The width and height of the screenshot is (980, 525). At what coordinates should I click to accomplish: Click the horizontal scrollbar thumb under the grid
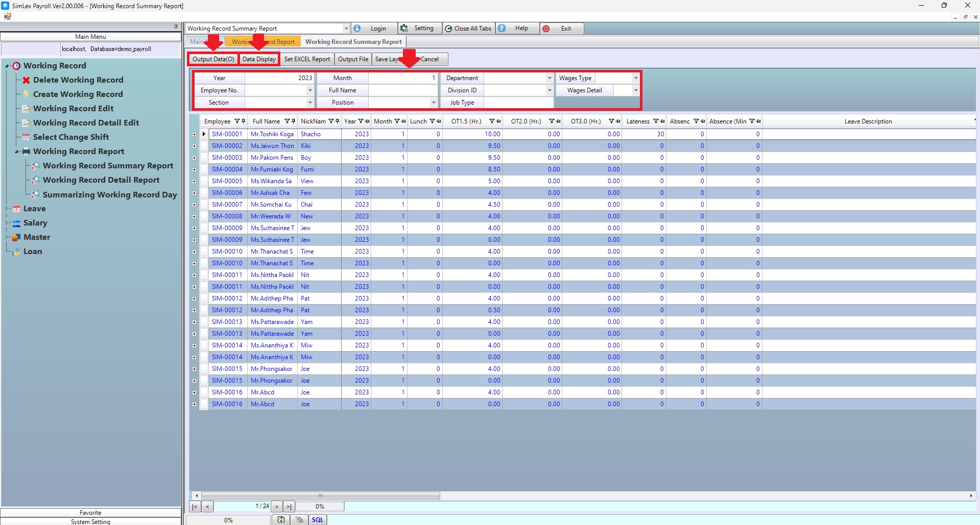point(320,495)
